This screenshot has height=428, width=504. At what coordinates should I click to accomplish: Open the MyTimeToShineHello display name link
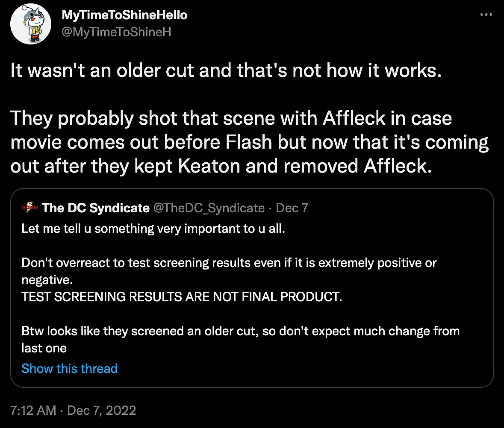click(x=124, y=15)
